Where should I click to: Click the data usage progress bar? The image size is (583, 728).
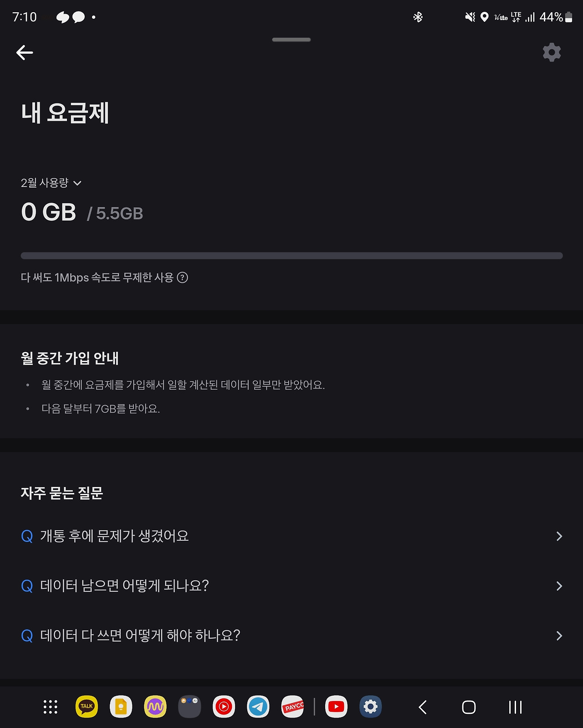[x=291, y=256]
